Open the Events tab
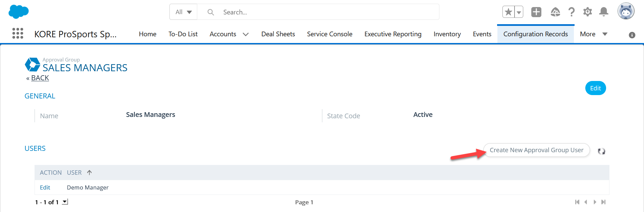 click(482, 34)
